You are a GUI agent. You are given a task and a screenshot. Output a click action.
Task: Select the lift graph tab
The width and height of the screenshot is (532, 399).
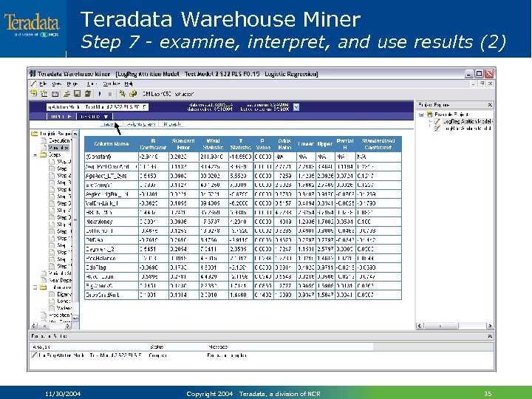172,124
